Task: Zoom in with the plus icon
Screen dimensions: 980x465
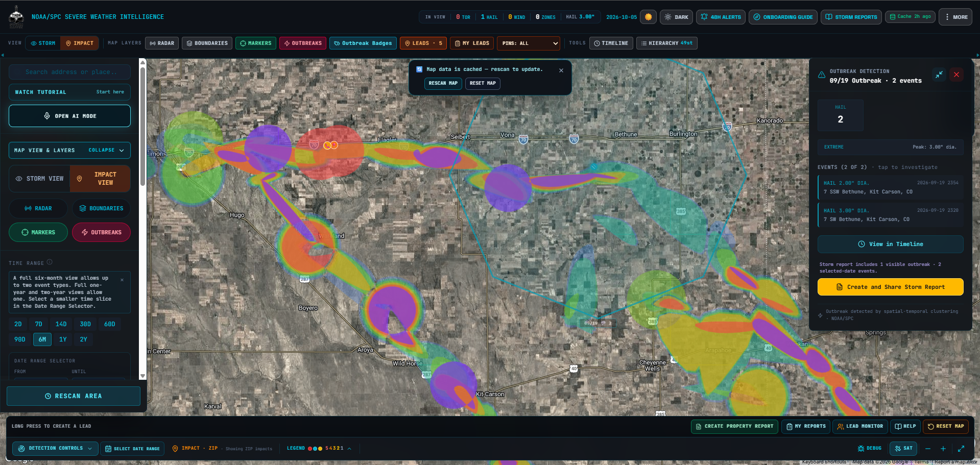Action: tap(943, 449)
